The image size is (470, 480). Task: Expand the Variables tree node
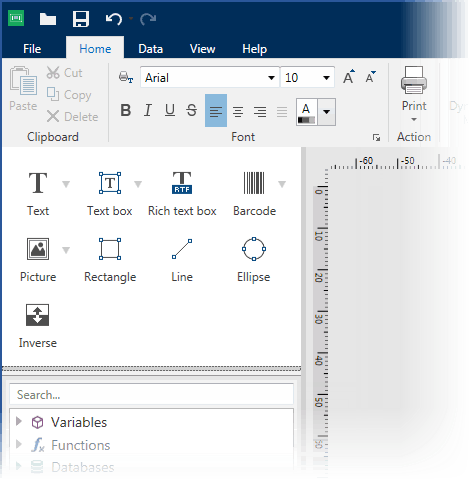19,422
